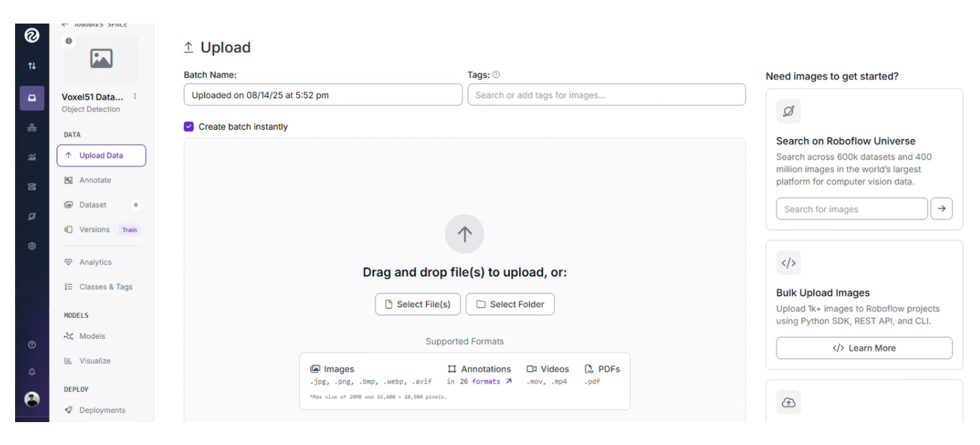Select the Projects icon in dark sidebar

coord(31,98)
